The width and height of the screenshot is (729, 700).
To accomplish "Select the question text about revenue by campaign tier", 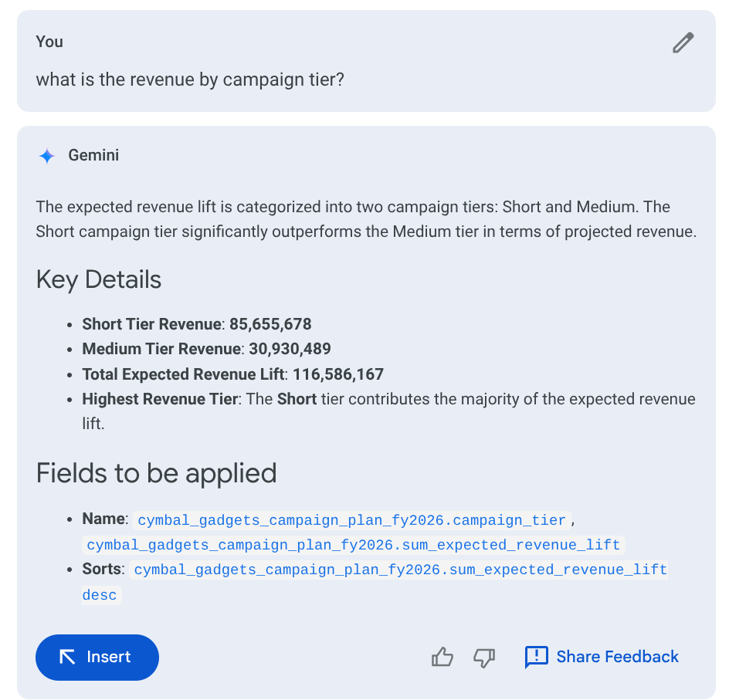I will click(190, 79).
